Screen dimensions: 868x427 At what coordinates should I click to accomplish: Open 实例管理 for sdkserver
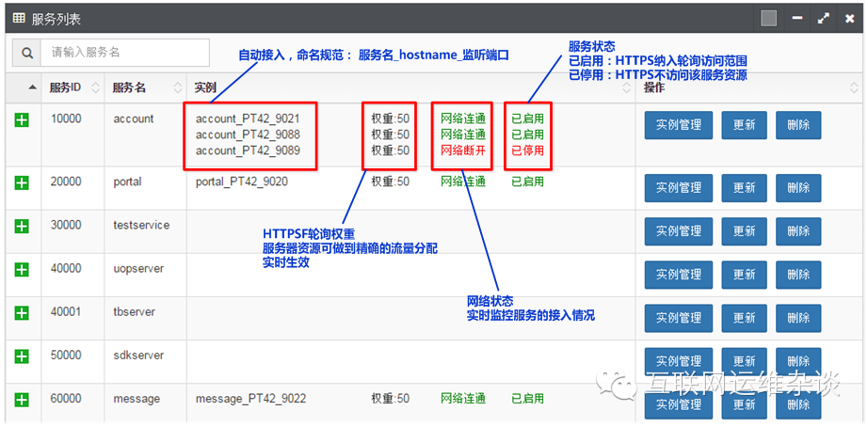click(679, 362)
